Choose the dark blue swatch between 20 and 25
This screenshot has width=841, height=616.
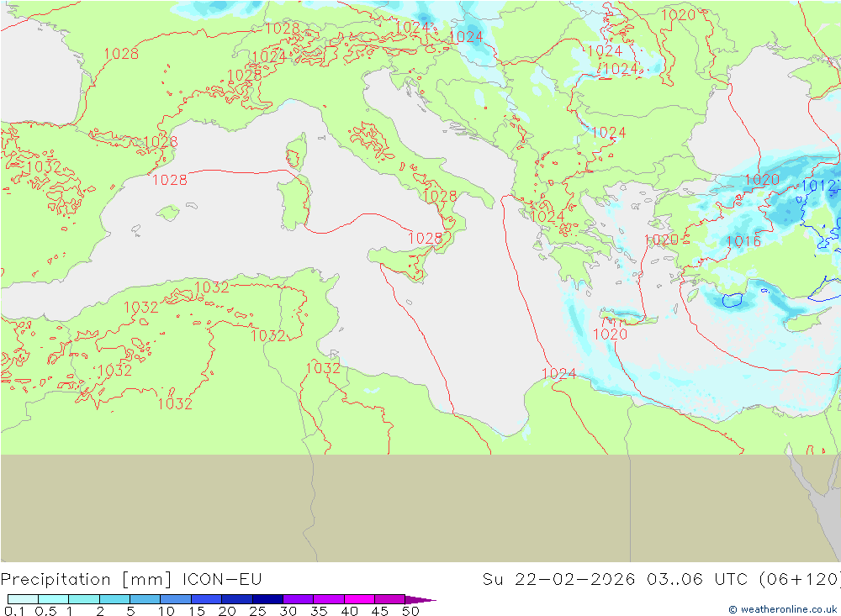point(236,599)
